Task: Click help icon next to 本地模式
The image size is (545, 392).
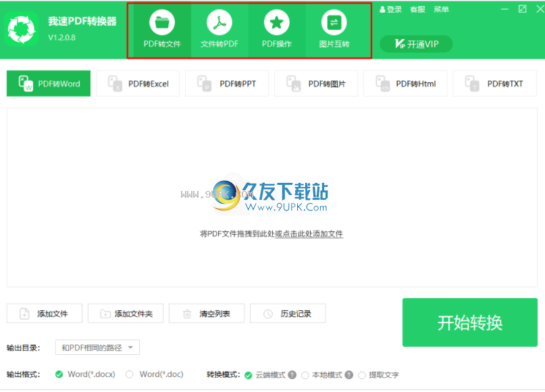Action: 349,375
